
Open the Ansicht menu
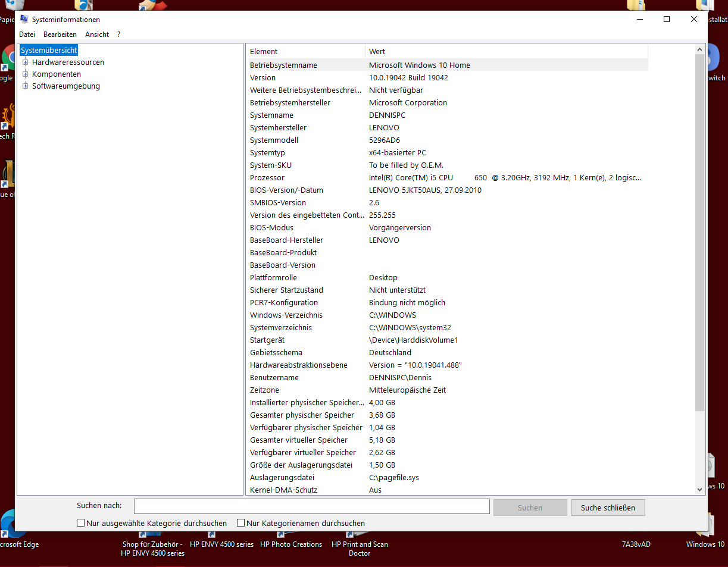pyautogui.click(x=97, y=35)
